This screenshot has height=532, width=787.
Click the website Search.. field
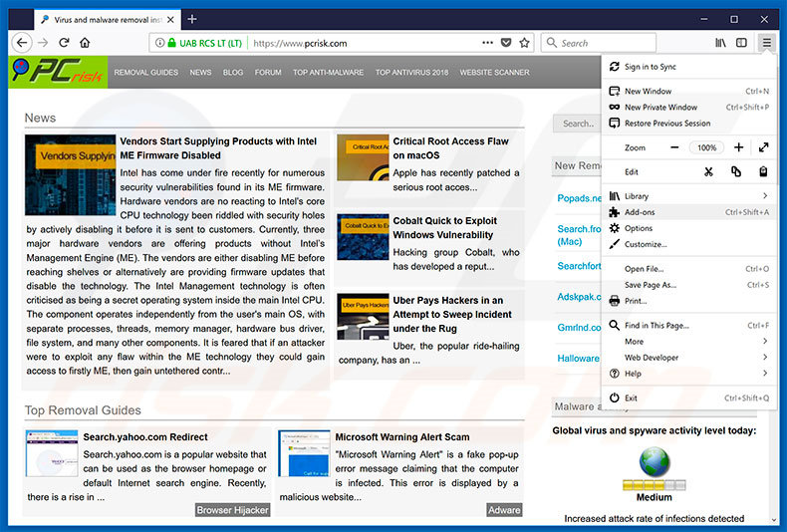577,124
